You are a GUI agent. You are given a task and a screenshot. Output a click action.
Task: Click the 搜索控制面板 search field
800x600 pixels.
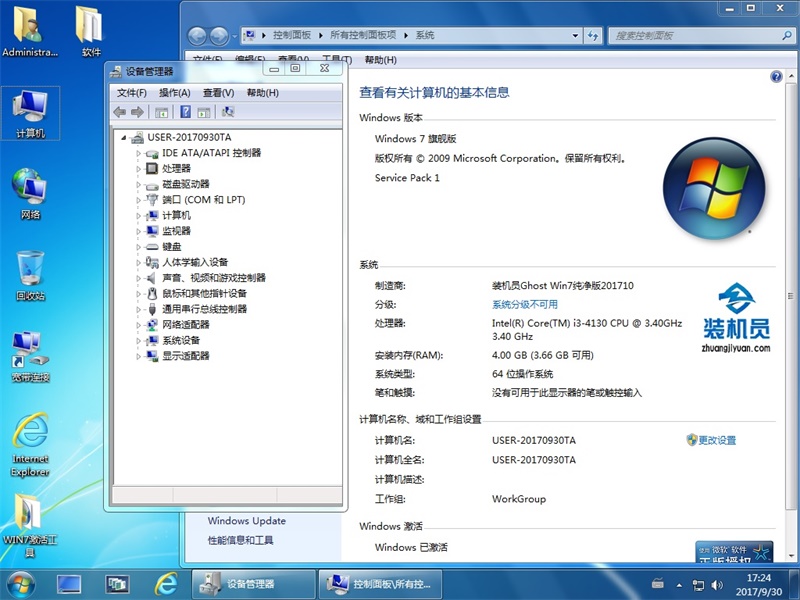click(690, 35)
